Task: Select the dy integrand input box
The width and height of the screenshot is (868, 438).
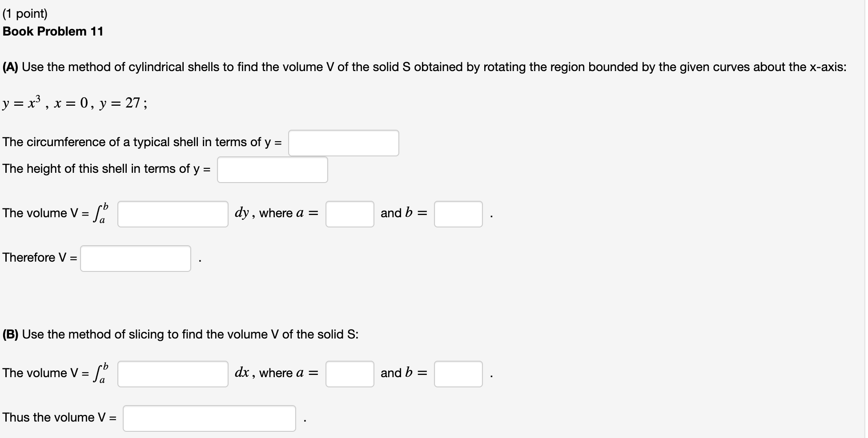Action: 172,214
